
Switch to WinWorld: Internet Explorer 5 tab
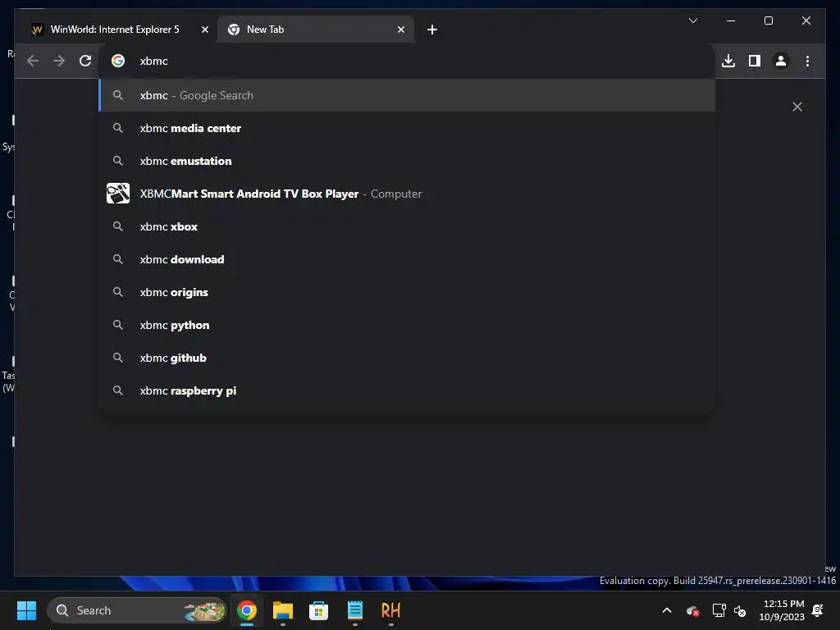(x=115, y=30)
